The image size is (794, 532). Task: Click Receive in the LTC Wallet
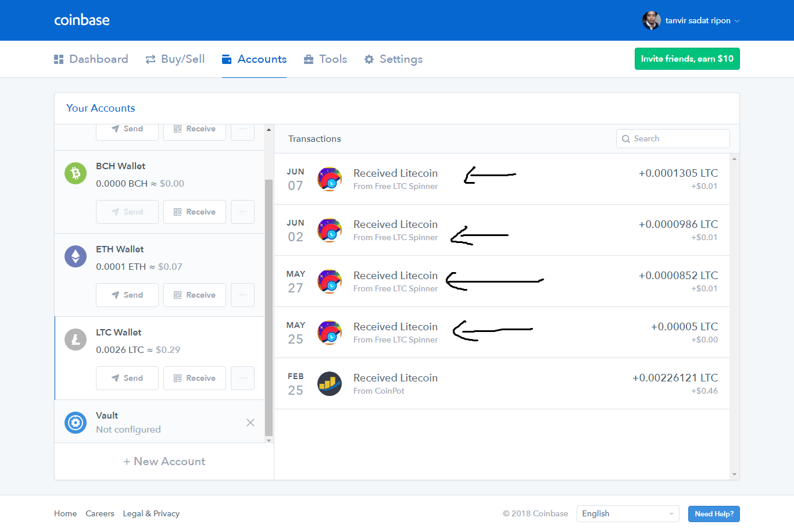point(195,379)
